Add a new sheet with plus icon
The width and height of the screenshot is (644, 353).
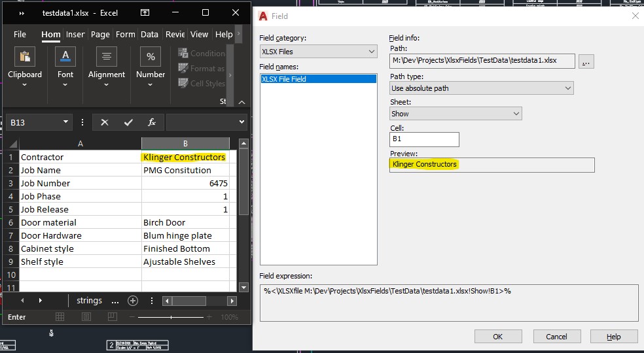[x=133, y=301]
